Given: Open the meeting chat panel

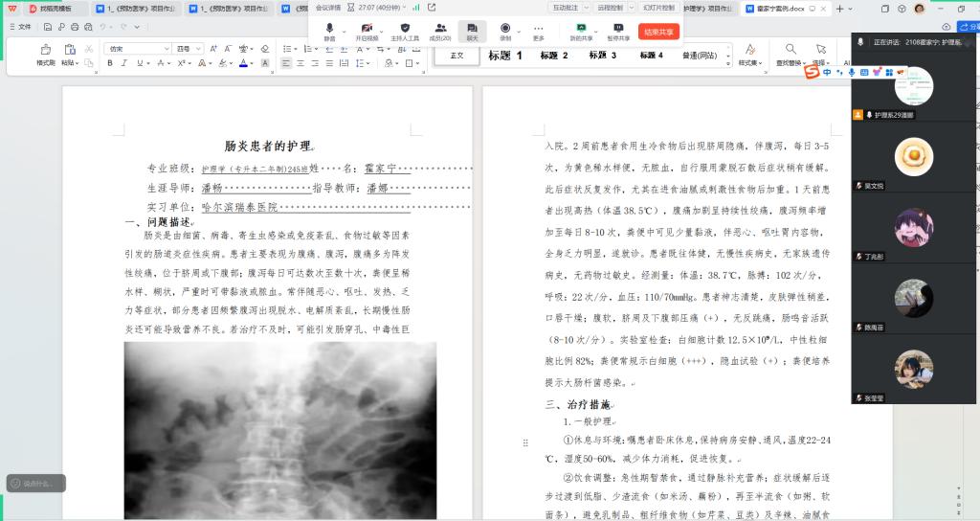Looking at the screenshot, I should [472, 32].
